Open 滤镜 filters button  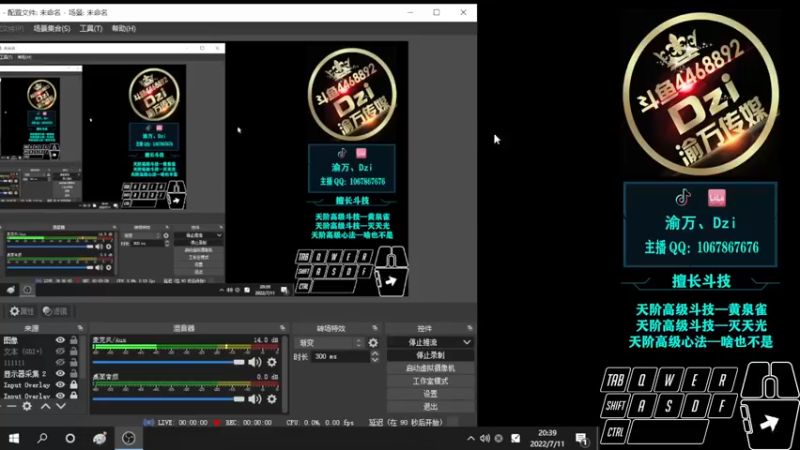(x=55, y=311)
